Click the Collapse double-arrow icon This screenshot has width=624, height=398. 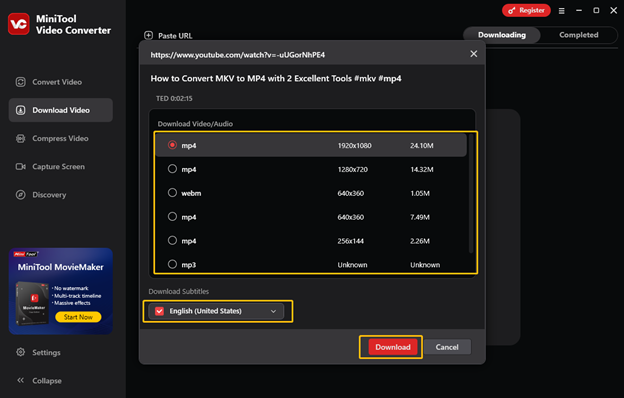(20, 380)
